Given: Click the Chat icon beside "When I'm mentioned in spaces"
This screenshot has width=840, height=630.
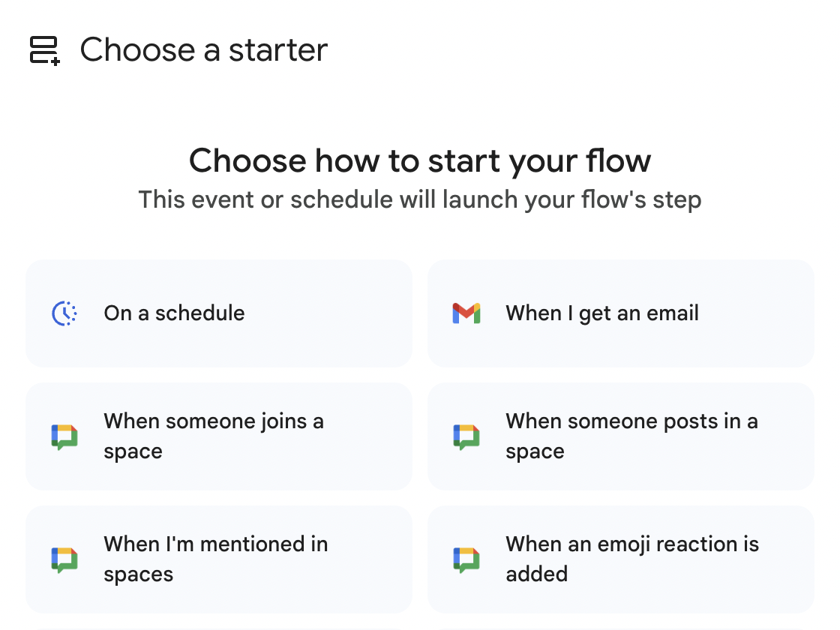Looking at the screenshot, I should pos(64,559).
